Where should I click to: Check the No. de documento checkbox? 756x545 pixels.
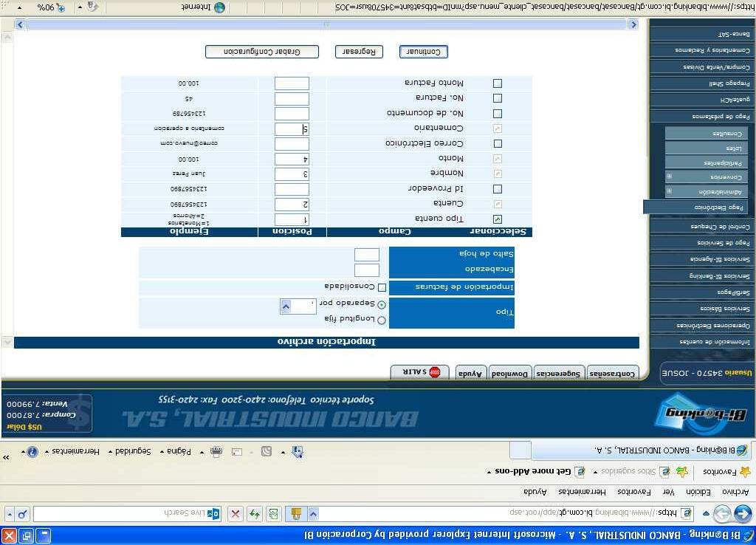(x=498, y=114)
